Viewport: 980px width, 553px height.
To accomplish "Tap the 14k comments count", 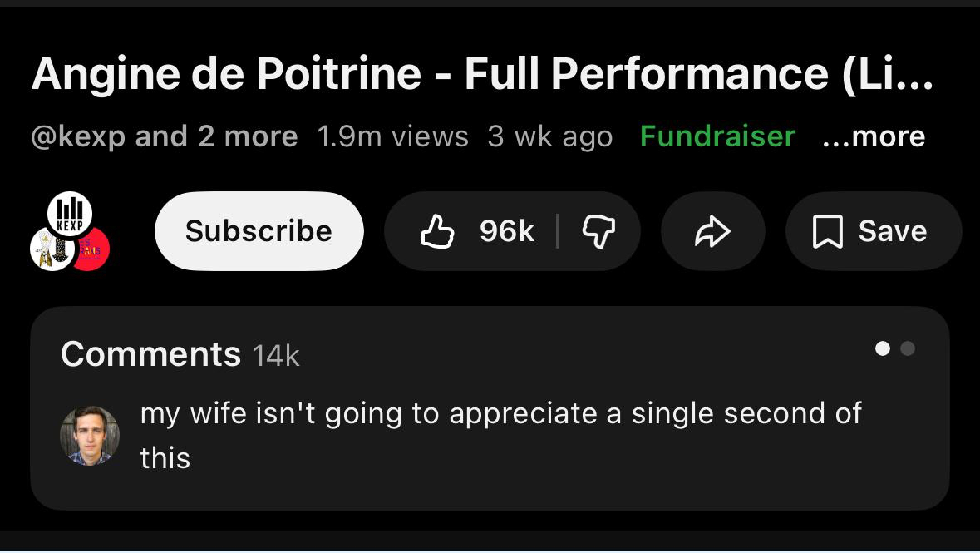I will (x=275, y=356).
